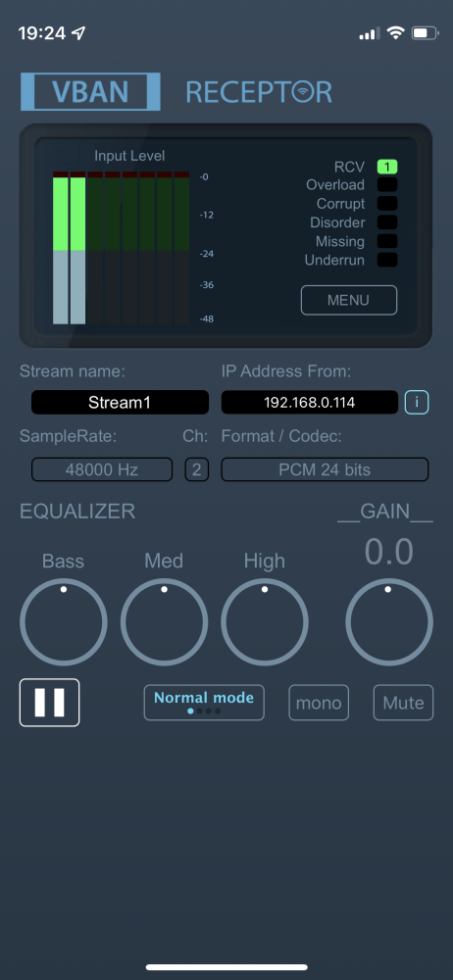Click the Disorder indicator light

tap(387, 222)
